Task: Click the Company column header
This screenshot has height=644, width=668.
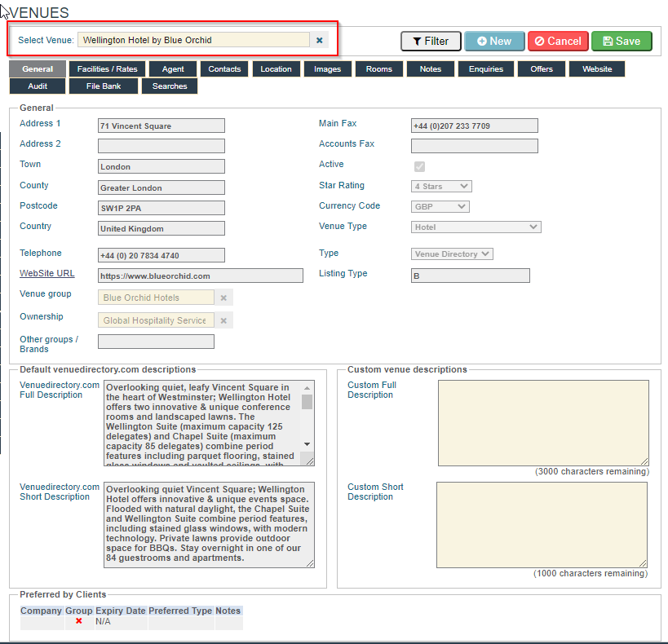Action: [x=42, y=611]
